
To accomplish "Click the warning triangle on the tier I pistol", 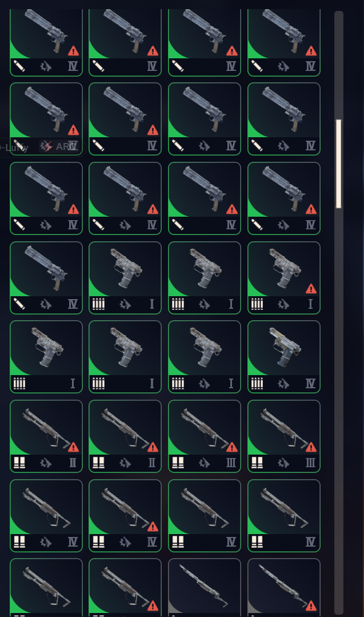I will 311,289.
